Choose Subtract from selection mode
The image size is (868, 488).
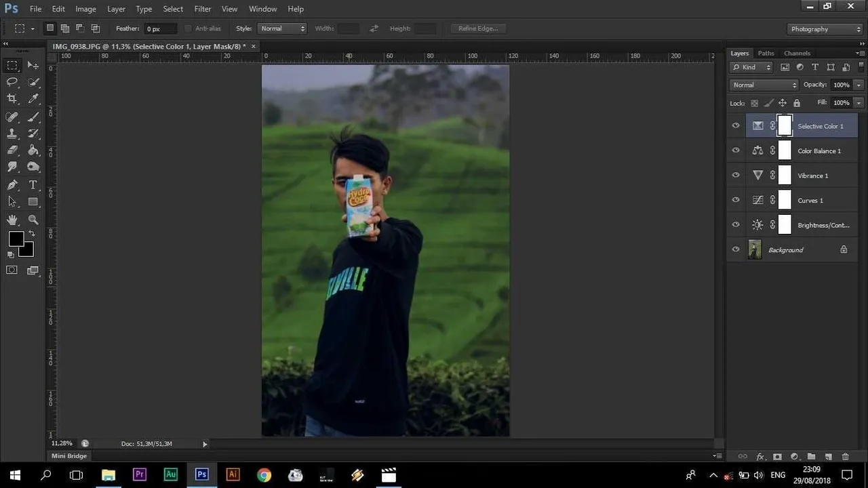pos(80,28)
